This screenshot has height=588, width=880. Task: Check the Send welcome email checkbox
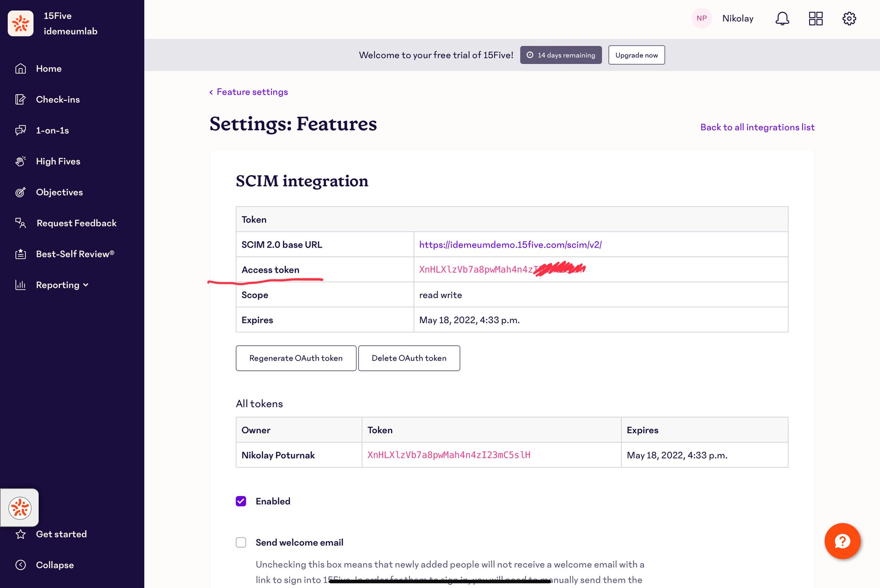(241, 543)
